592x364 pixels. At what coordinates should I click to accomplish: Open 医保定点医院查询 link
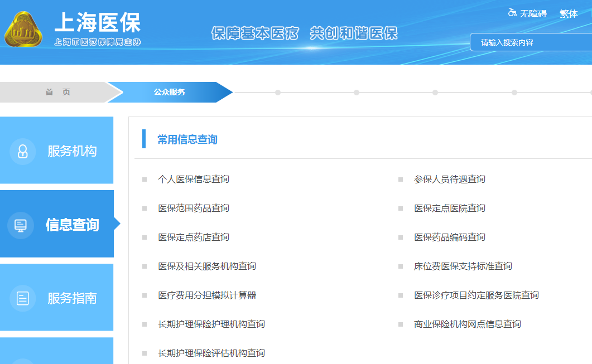[449, 208]
